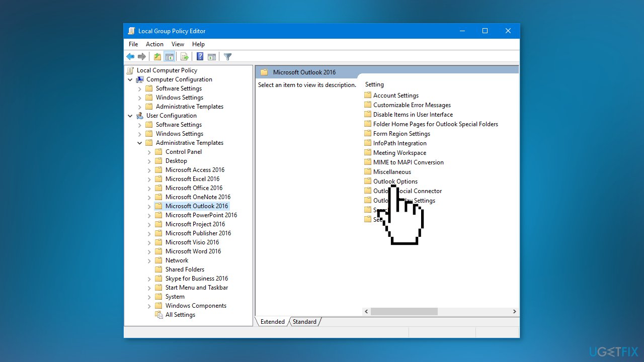Expand the Skype for Business 2016 node

tap(149, 279)
